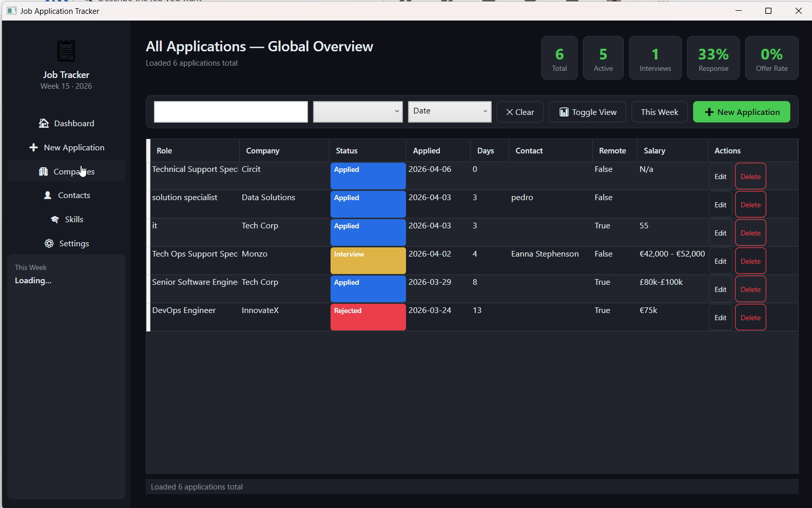This screenshot has height=508, width=812.
Task: Sort by the Company column header
Action: tap(284, 150)
